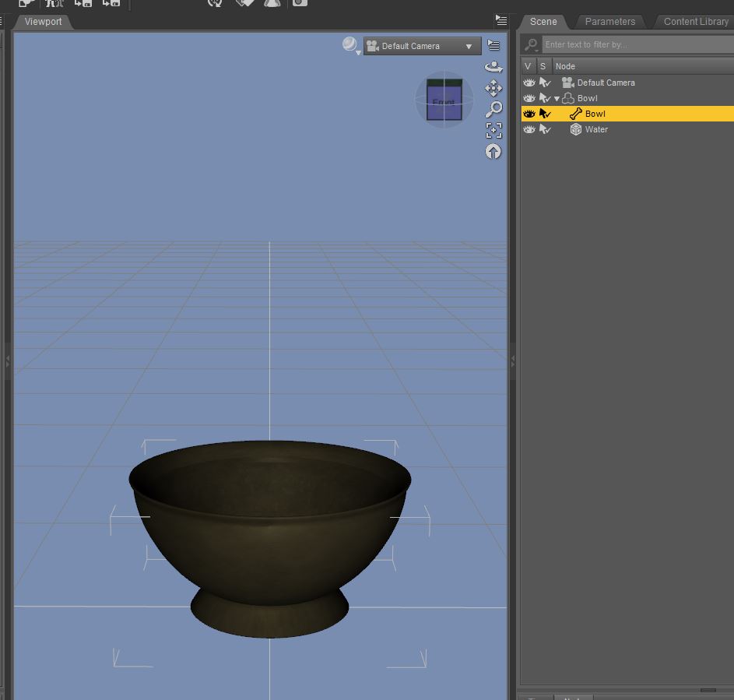Click the bone icon of the Bowl child
The height and width of the screenshot is (700, 734).
click(576, 114)
